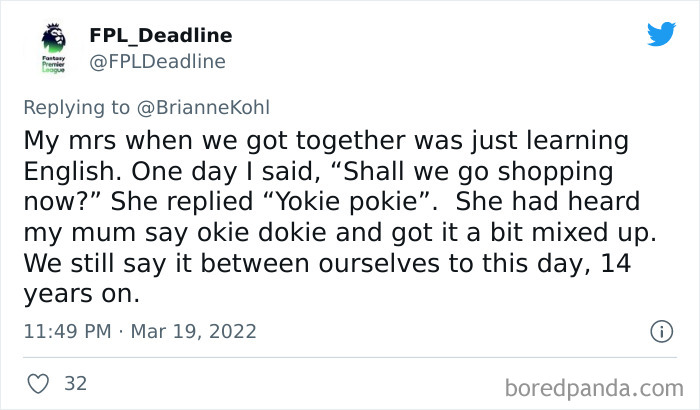Open the @FPLDeadline handle
The width and height of the screenshot is (700, 410).
click(157, 62)
